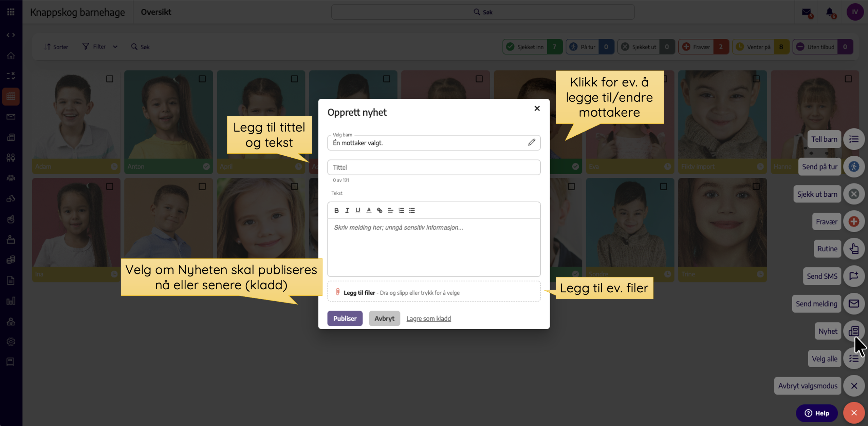Expand the Filter dropdown
Screen dimensions: 868x426
pos(100,47)
